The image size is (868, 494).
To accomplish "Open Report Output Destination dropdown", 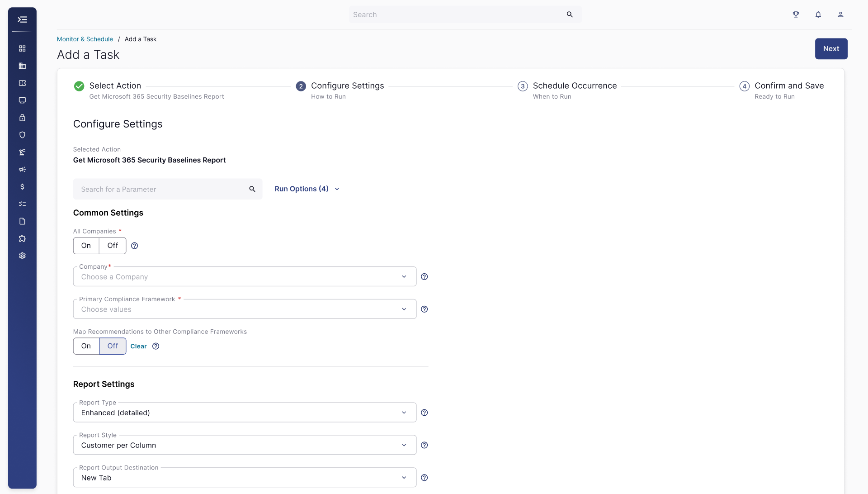I will coord(245,478).
